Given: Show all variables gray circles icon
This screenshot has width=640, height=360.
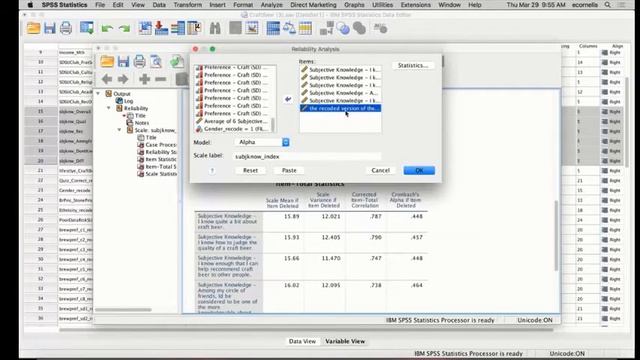Looking at the screenshot, I should pos(360,29).
